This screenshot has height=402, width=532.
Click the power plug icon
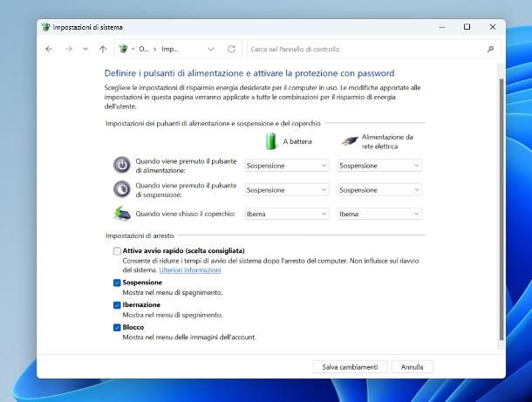(x=350, y=140)
